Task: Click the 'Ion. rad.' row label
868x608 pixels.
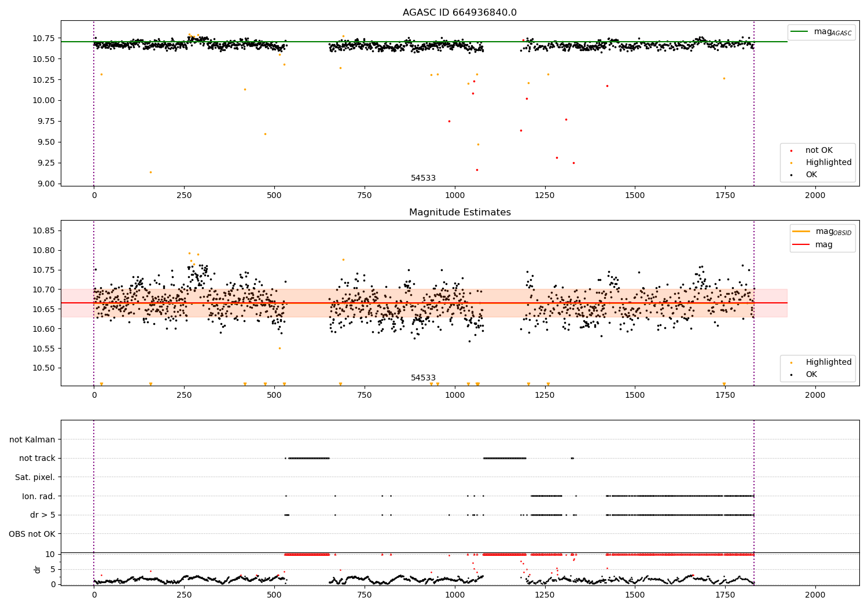Action: coord(39,496)
